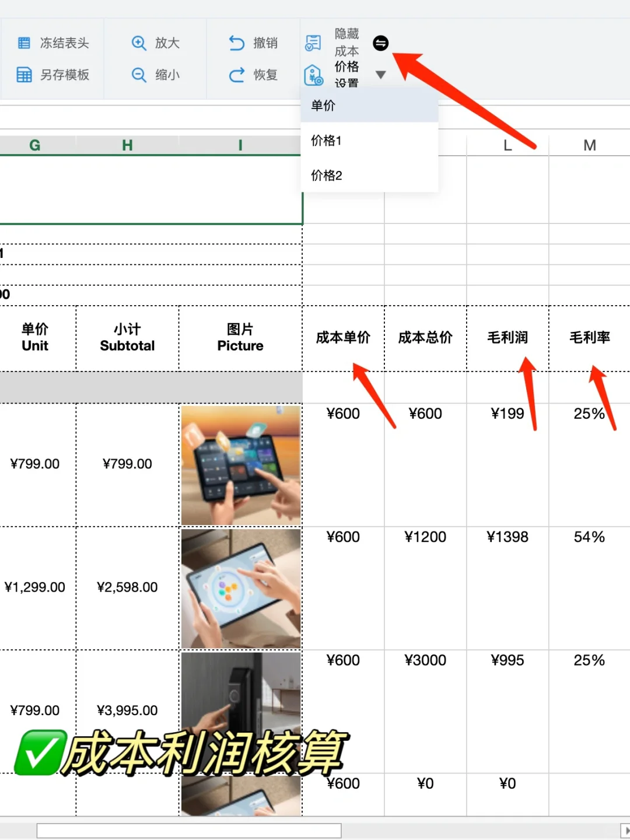Screen dimensions: 630x840
Task: Click the 冻结表头 button label
Action: (x=64, y=43)
